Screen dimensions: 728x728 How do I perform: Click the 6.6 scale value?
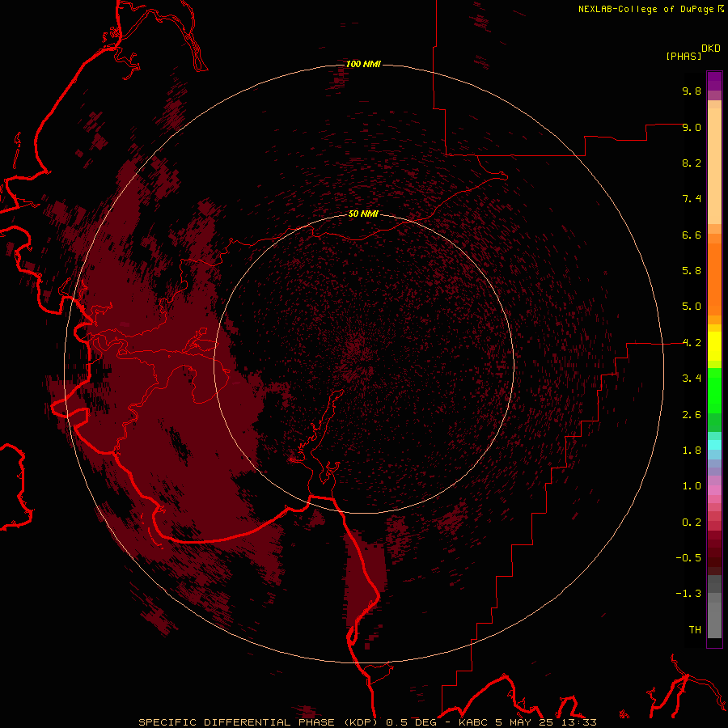(x=692, y=235)
